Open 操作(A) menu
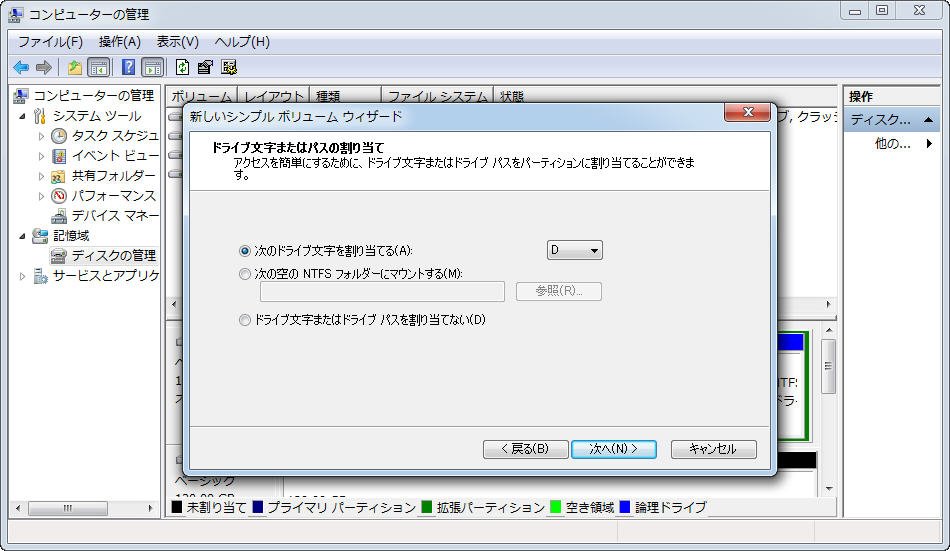 click(120, 42)
